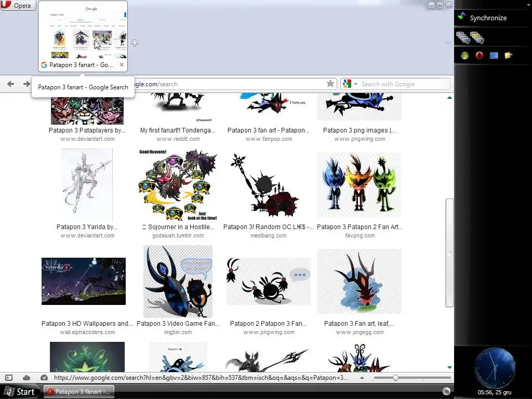Open the Opera main menu button
The width and height of the screenshot is (532, 399).
(x=18, y=5)
